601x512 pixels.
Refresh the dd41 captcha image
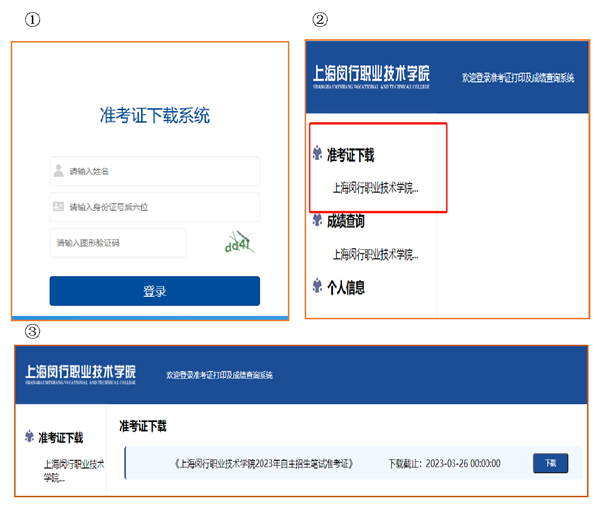coord(240,242)
